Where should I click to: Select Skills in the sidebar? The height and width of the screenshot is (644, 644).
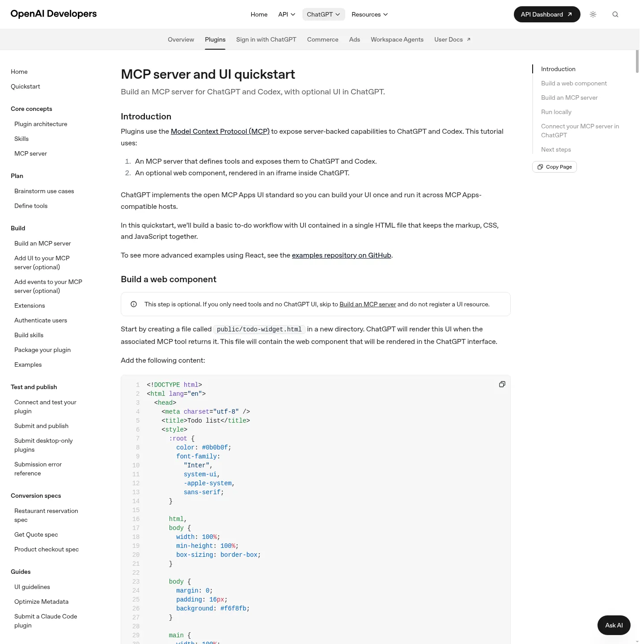pos(21,139)
